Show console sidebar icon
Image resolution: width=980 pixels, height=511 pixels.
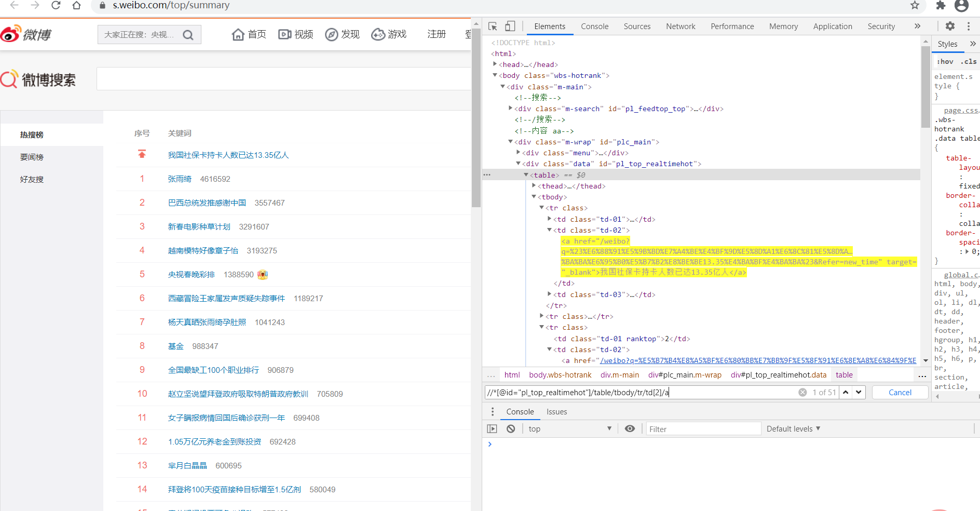coord(492,429)
